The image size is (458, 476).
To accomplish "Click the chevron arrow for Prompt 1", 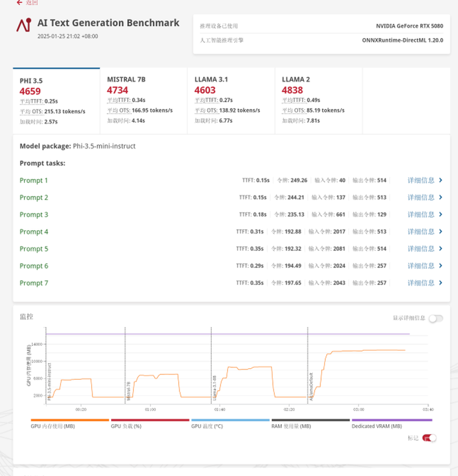I will (441, 180).
